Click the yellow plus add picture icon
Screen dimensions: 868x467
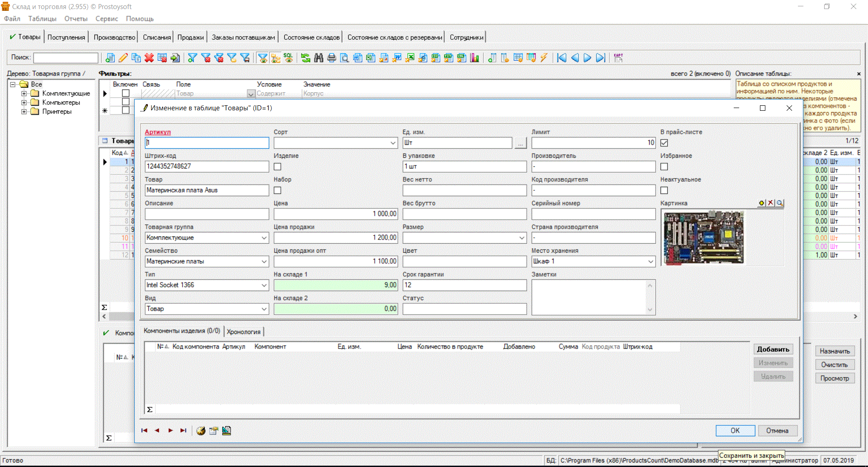coord(762,203)
